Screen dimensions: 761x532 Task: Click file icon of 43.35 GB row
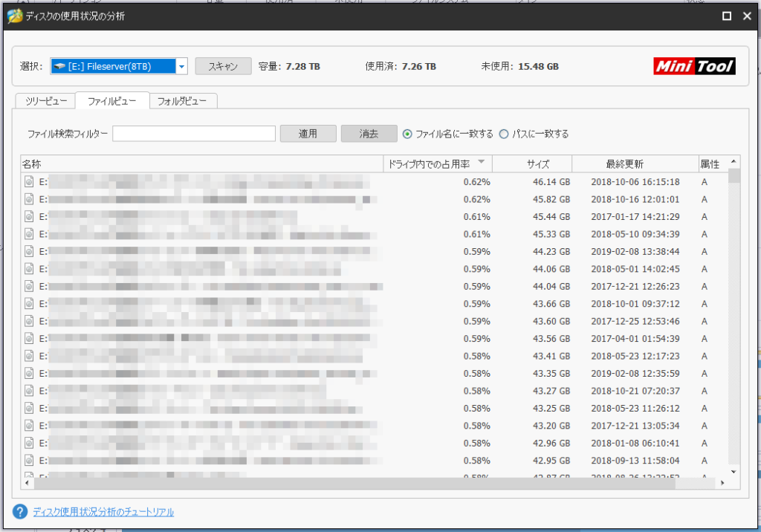pos(29,374)
